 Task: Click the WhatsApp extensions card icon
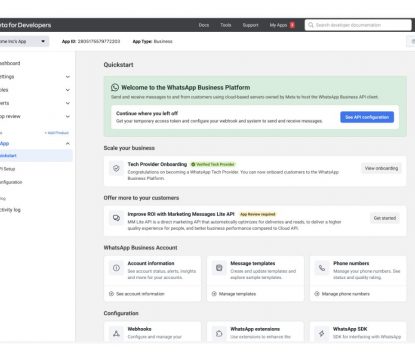(x=219, y=333)
